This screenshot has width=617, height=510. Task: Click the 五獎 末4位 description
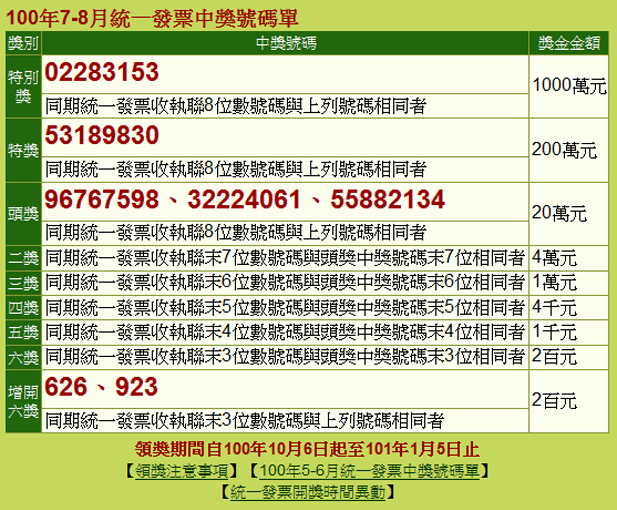click(285, 332)
